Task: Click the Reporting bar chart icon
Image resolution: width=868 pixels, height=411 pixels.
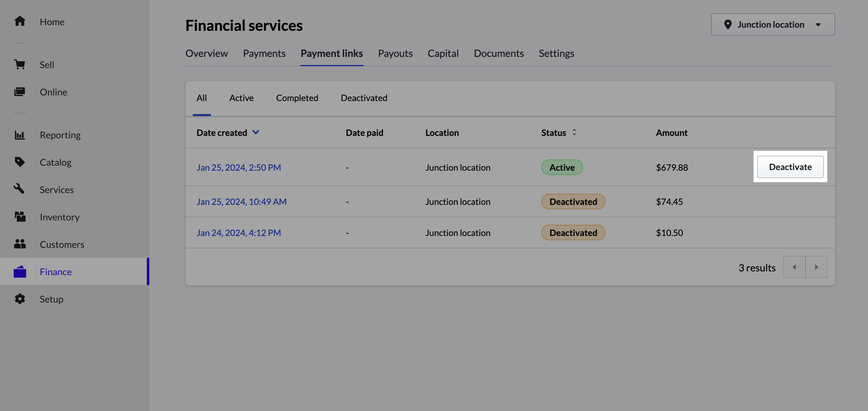Action: pyautogui.click(x=20, y=135)
